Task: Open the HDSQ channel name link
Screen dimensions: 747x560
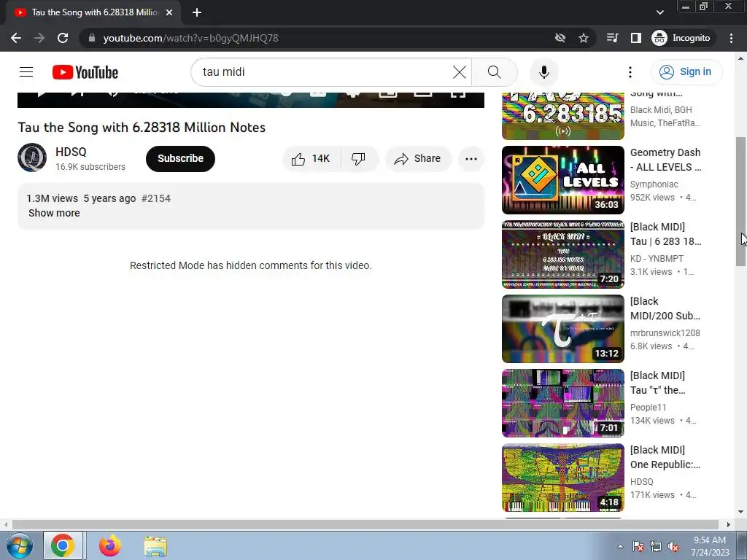Action: [x=71, y=152]
